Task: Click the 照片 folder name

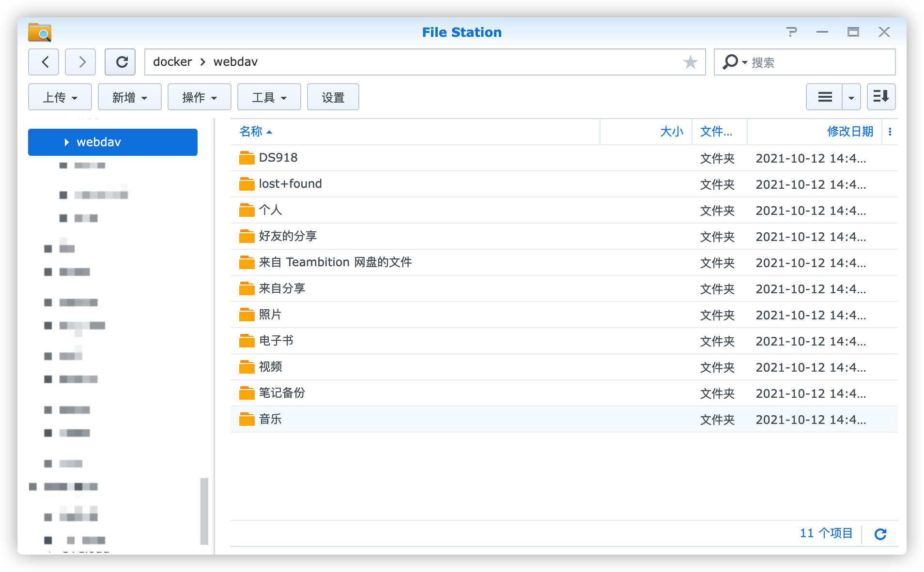Action: tap(270, 315)
